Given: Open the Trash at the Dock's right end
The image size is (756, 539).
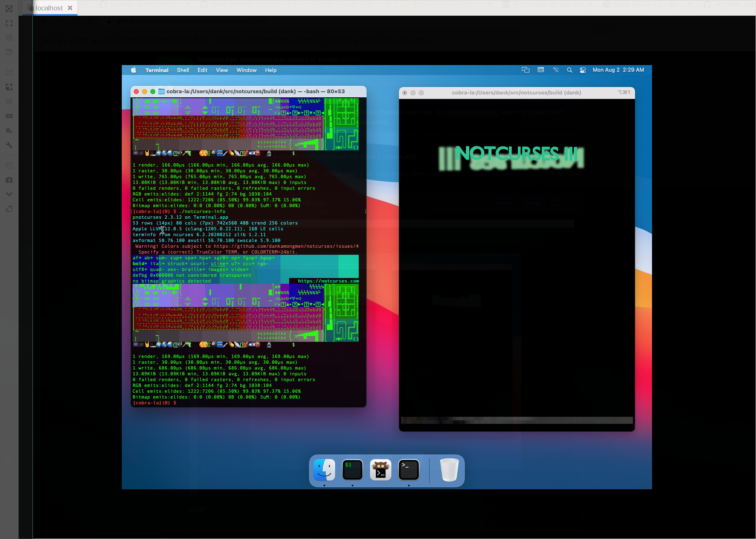Looking at the screenshot, I should pyautogui.click(x=449, y=469).
